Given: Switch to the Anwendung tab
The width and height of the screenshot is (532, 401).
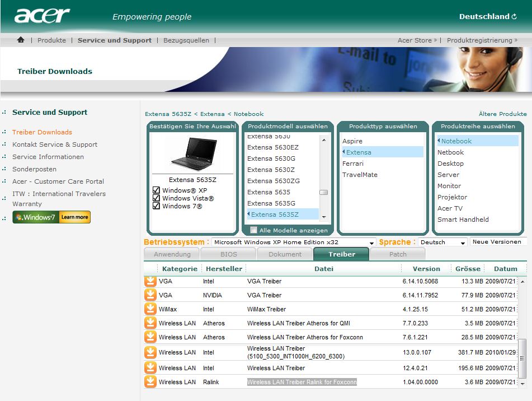Looking at the screenshot, I should [x=172, y=254].
